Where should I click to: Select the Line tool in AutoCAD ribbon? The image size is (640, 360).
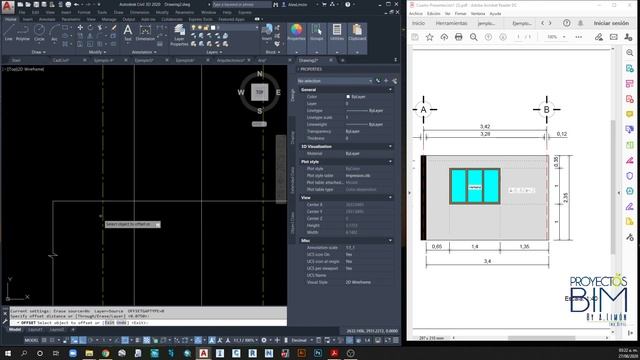click(x=9, y=32)
